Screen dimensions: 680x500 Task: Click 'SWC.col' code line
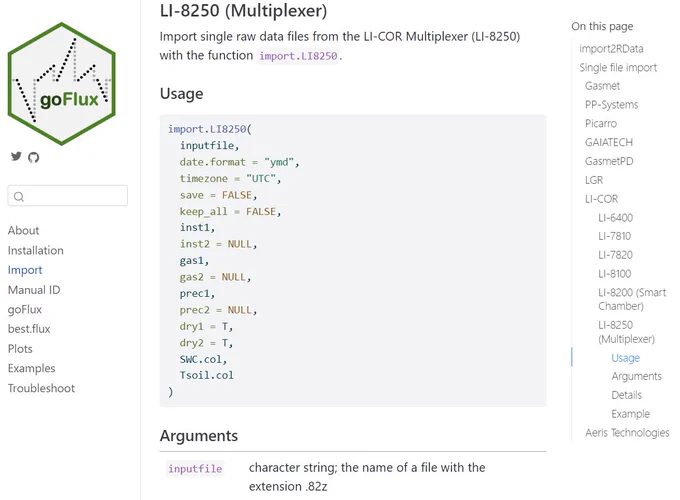tap(203, 359)
